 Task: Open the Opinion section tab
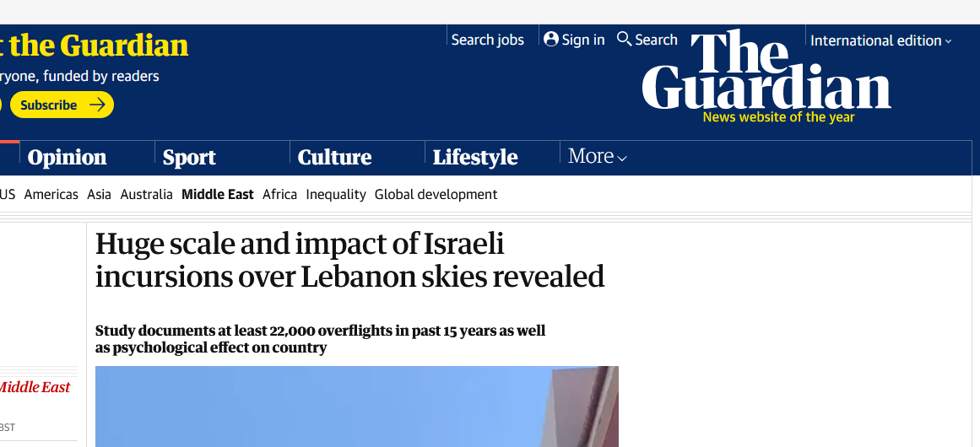(x=67, y=157)
